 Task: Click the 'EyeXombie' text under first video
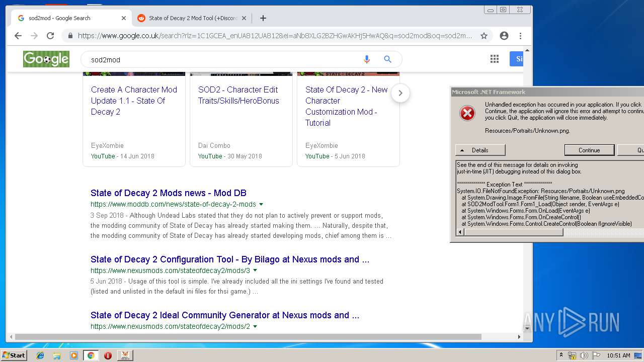107,146
